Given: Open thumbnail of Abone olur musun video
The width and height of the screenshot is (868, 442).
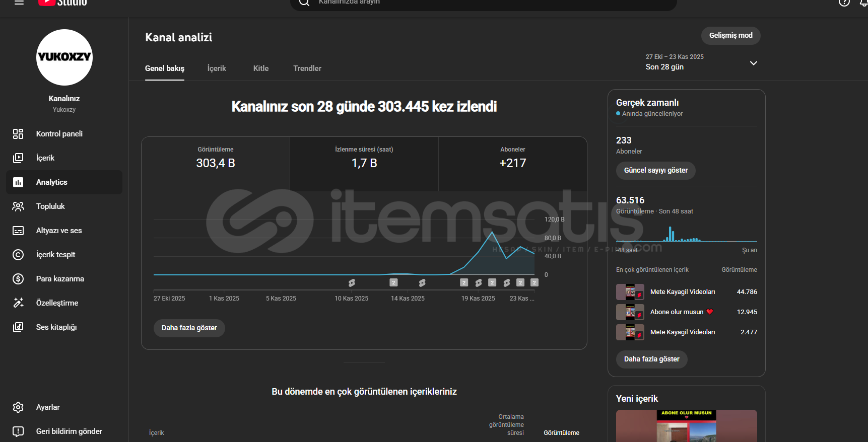Looking at the screenshot, I should 630,312.
